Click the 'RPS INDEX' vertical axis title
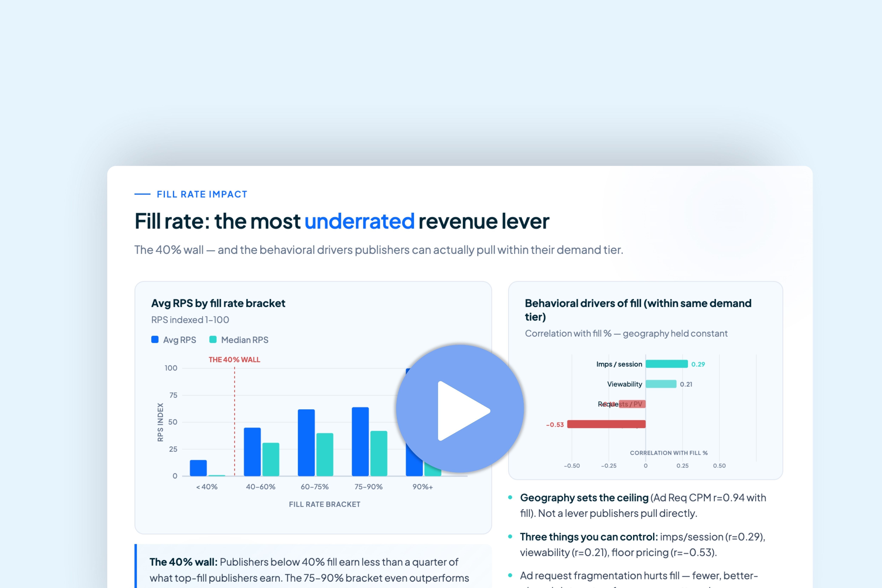 160,422
